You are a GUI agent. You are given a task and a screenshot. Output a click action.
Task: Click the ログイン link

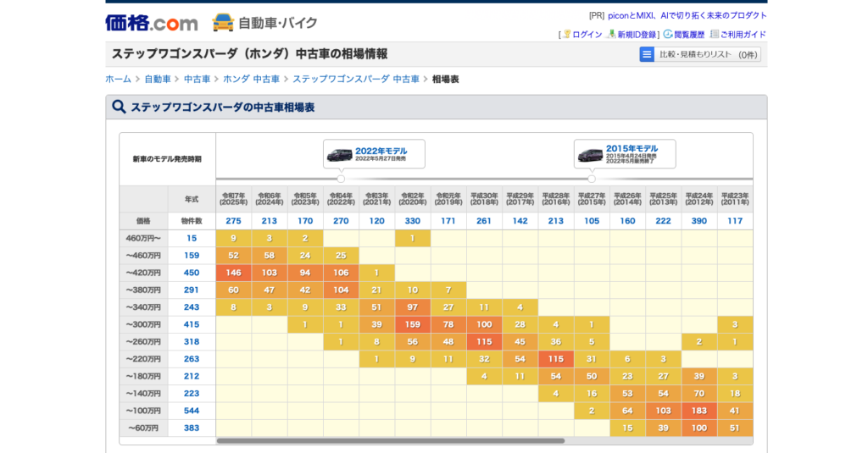point(587,35)
